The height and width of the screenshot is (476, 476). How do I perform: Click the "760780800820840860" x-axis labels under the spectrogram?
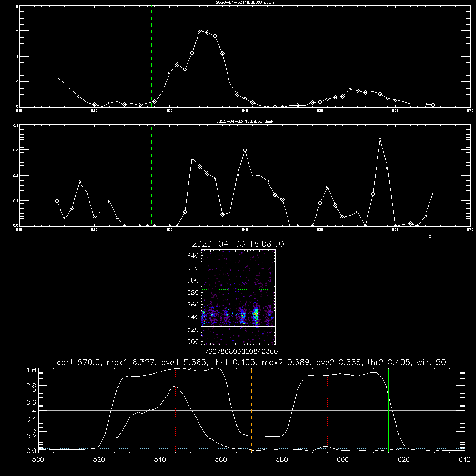coord(241,351)
